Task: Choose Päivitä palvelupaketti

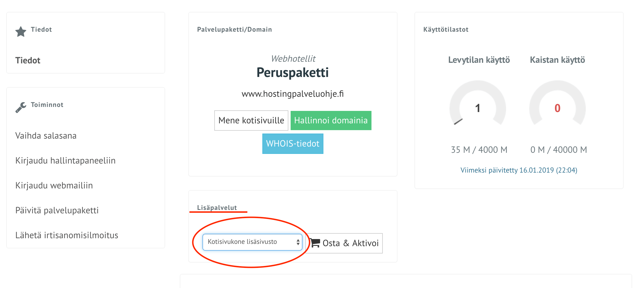Action: 57,210
